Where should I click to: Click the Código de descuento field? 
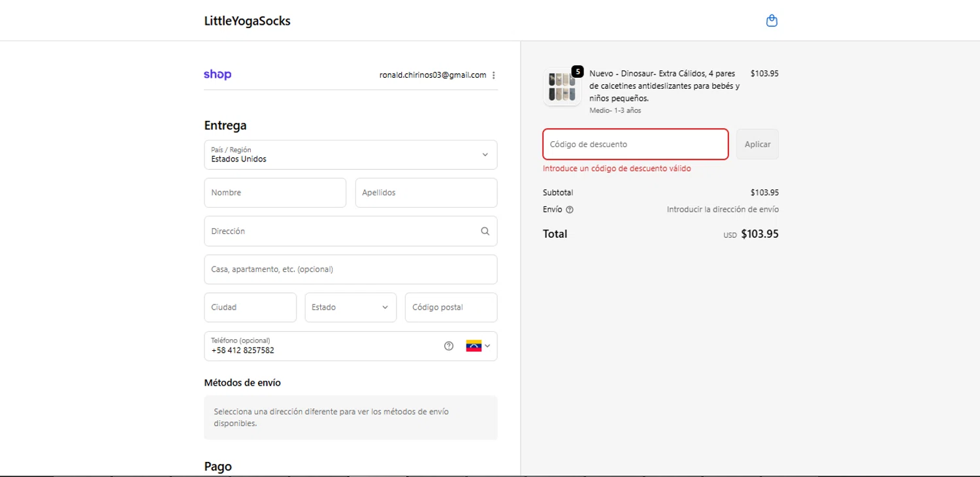coord(636,144)
